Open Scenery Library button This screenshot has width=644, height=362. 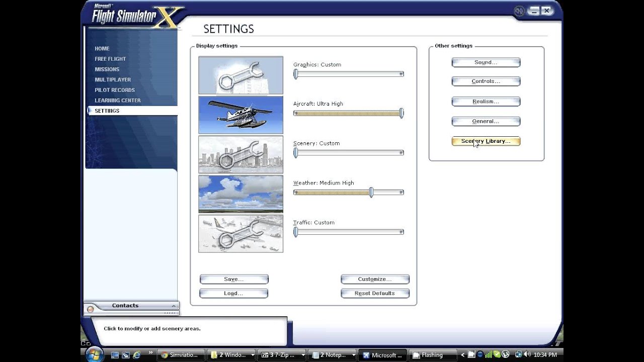tap(486, 141)
